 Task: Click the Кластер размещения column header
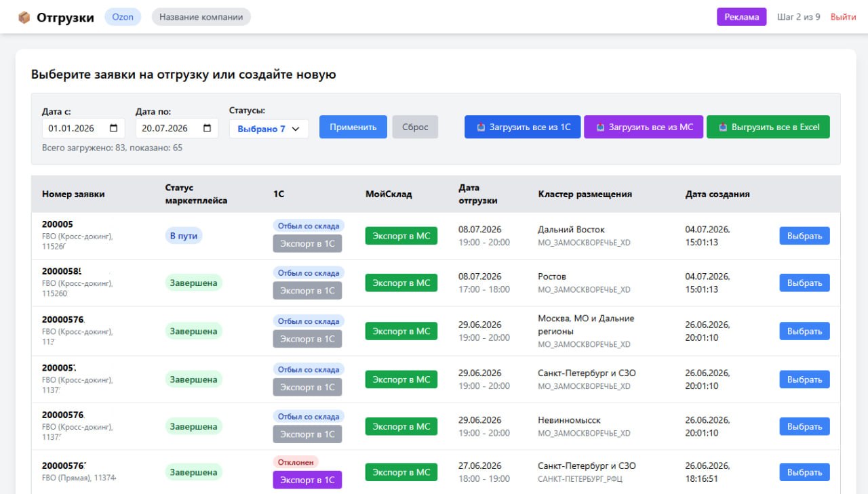click(x=585, y=194)
